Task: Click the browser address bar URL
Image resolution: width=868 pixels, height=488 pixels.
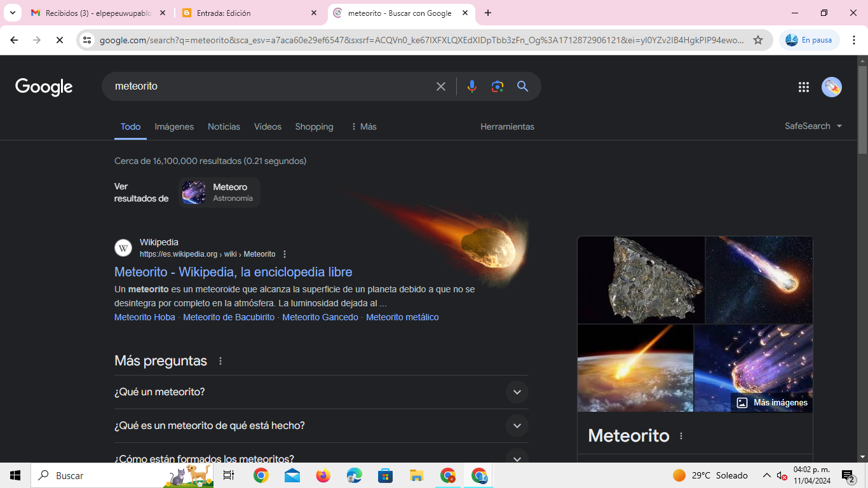Action: point(421,40)
